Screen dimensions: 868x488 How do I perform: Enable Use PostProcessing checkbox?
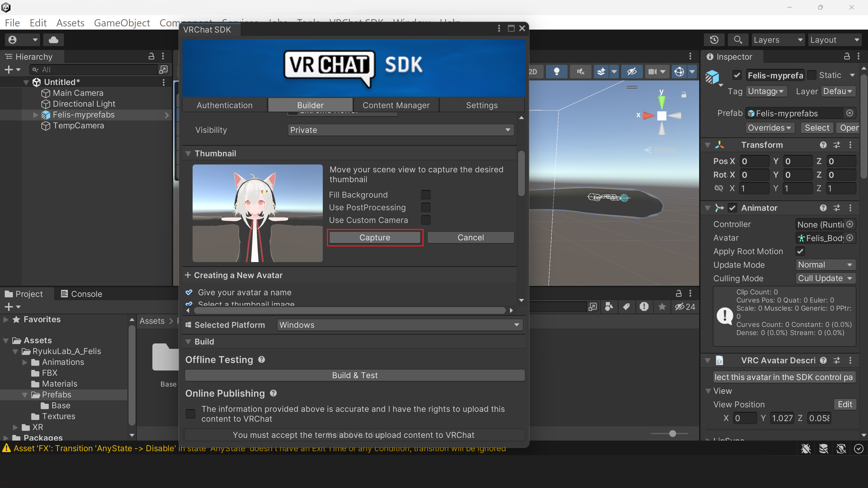426,207
